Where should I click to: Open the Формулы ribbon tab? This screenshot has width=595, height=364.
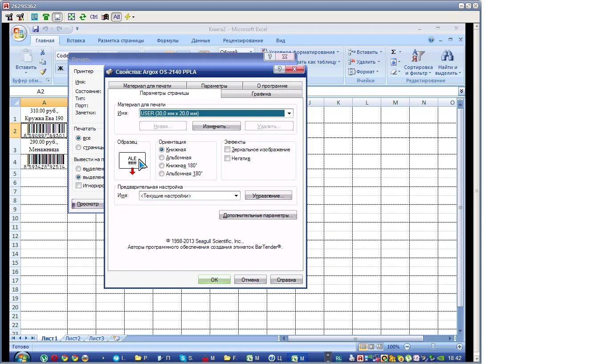point(167,40)
